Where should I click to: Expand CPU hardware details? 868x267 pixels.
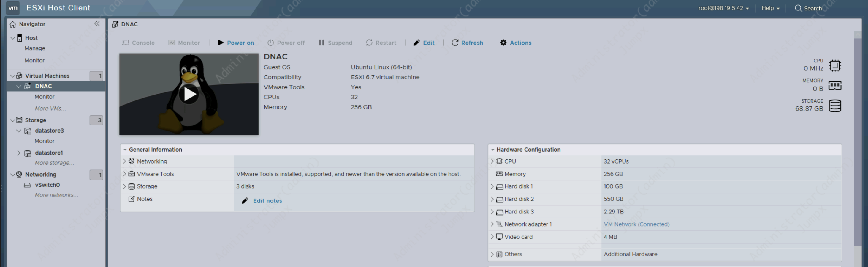click(492, 161)
